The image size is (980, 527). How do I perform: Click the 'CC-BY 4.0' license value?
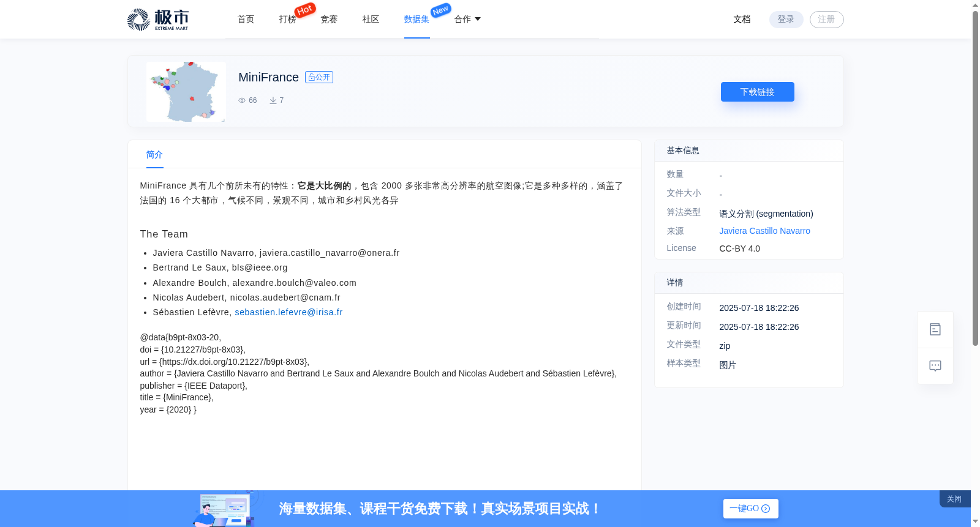[x=740, y=249]
